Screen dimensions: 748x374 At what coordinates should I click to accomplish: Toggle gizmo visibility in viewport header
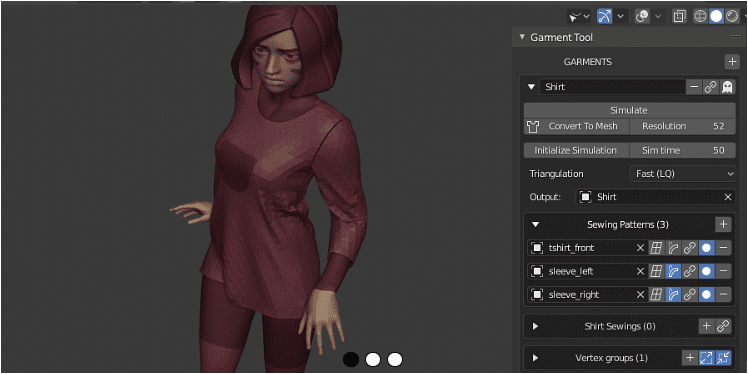(x=605, y=16)
